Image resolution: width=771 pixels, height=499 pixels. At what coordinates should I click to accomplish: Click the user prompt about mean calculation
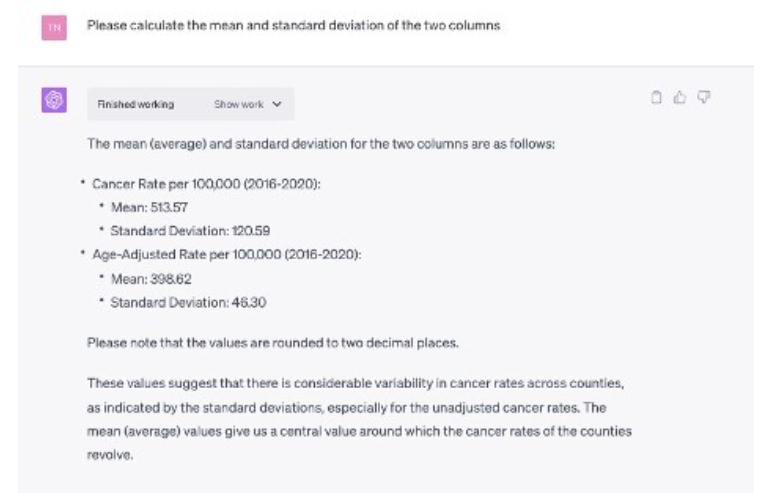pos(293,25)
